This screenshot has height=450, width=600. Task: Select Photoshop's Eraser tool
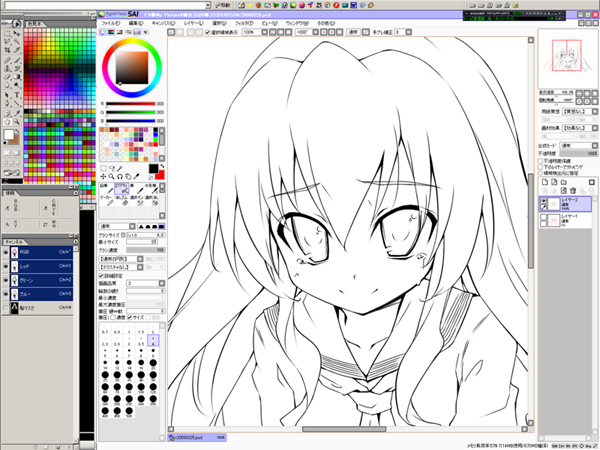tap(7, 77)
